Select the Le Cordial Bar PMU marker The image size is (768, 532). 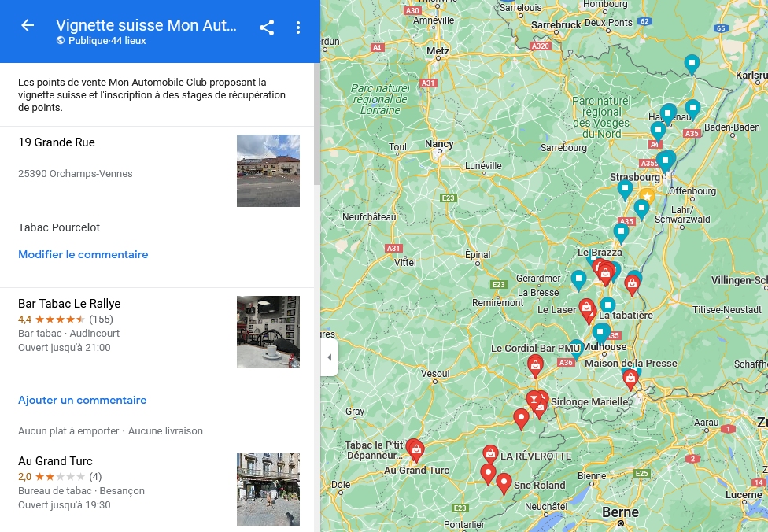coord(535,364)
